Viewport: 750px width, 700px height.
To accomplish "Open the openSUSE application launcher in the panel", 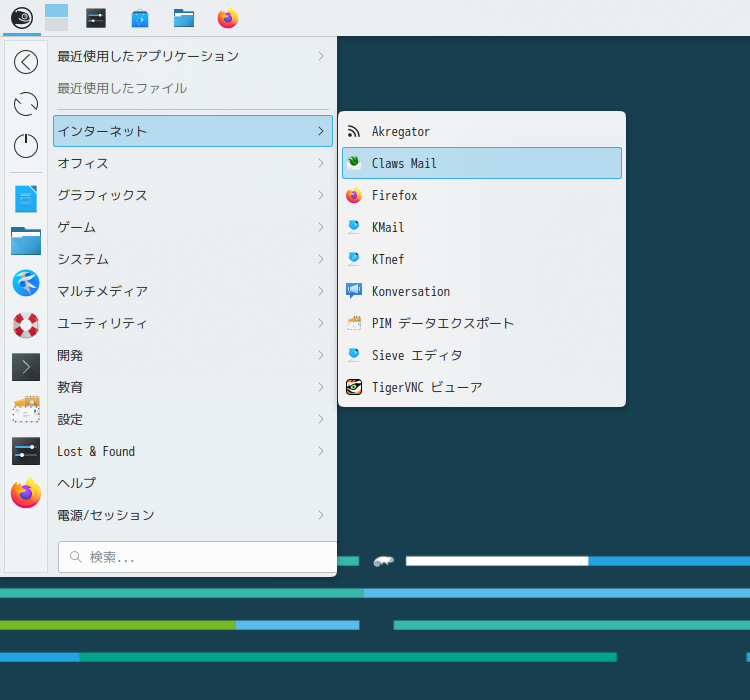I will [22, 19].
